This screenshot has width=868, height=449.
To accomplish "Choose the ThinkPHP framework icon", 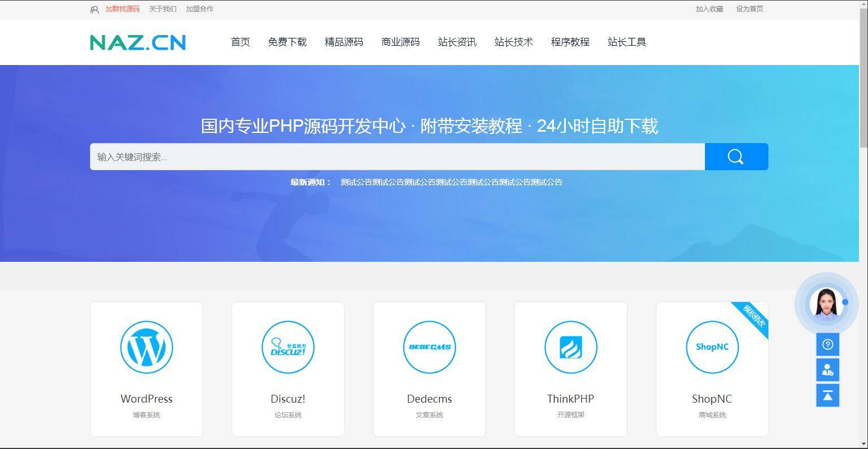I will tap(570, 347).
